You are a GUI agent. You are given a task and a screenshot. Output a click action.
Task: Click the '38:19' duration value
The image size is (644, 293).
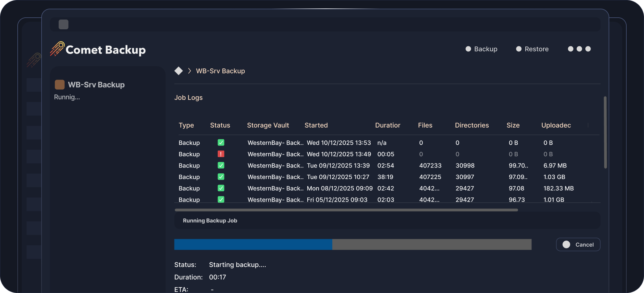pos(385,177)
